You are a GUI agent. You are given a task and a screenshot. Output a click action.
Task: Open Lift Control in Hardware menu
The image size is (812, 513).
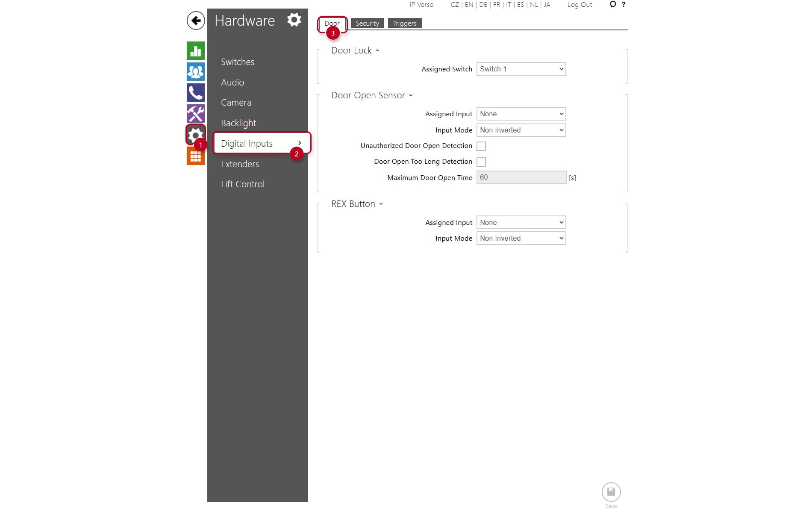coord(243,184)
